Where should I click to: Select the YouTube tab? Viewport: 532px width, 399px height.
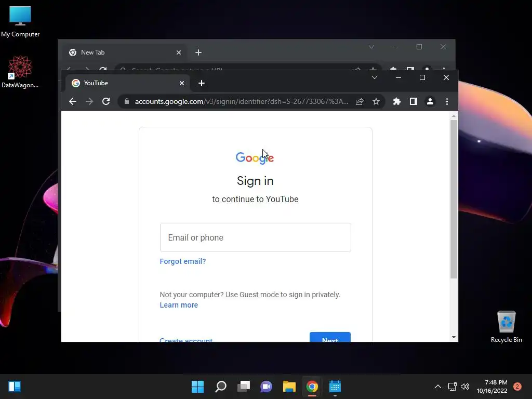tap(128, 83)
